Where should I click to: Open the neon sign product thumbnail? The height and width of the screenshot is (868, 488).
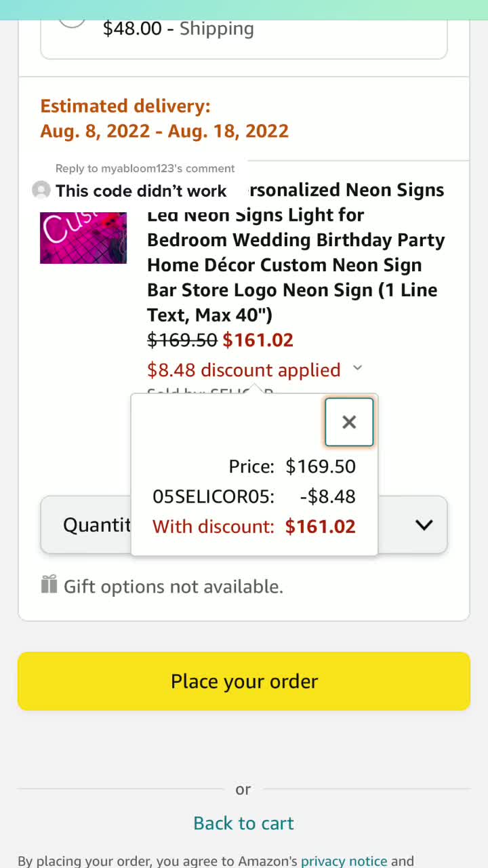(83, 238)
